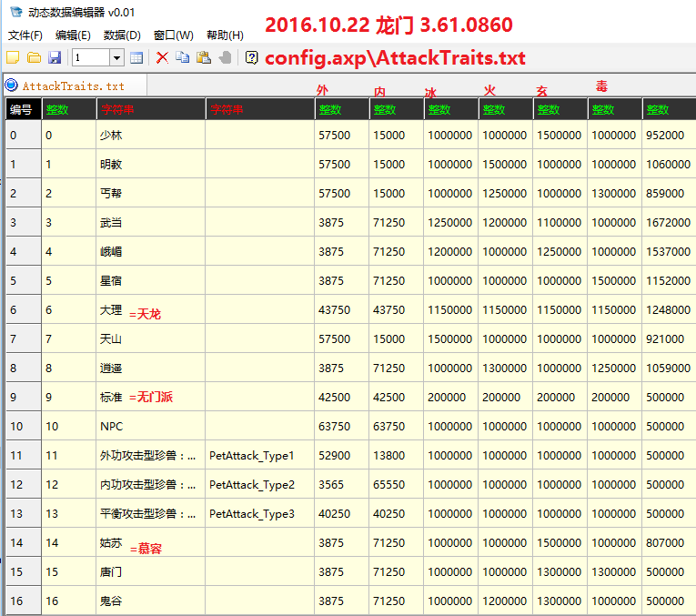
Task: Click the Help question mark icon
Action: click(251, 57)
